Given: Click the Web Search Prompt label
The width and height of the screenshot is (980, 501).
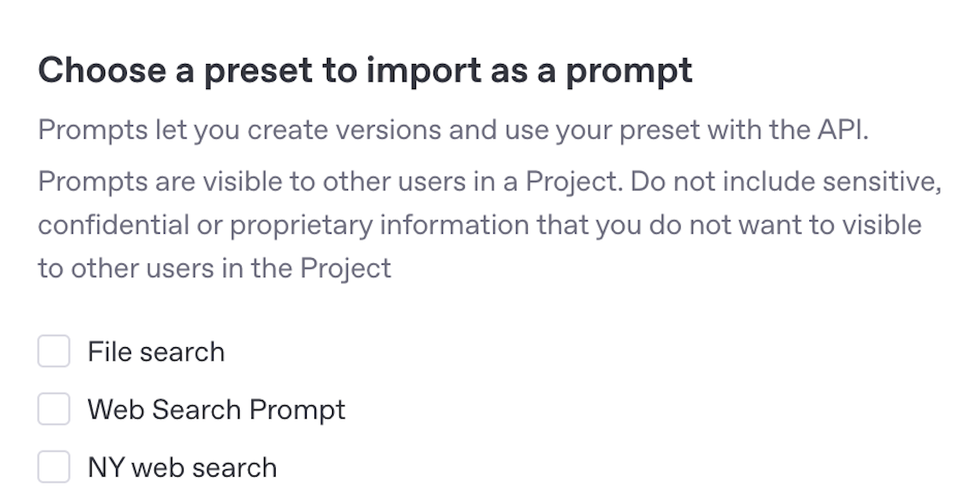Looking at the screenshot, I should click(215, 409).
